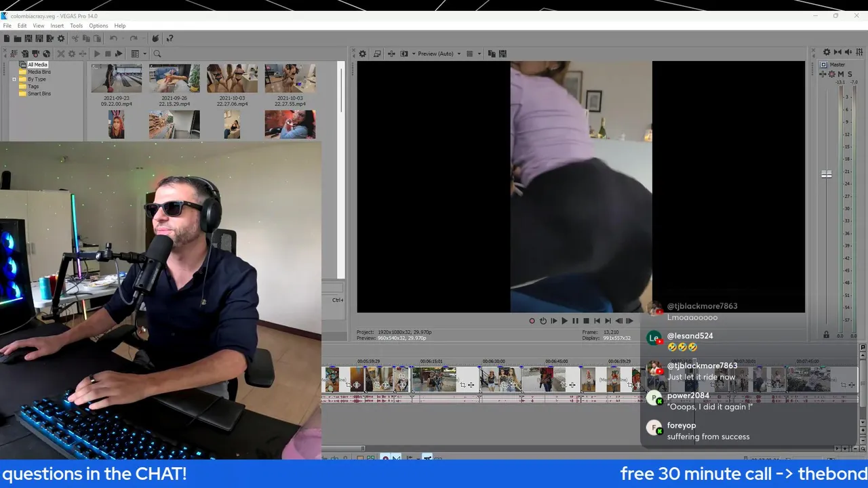Open the interactive tutorials icon
The image size is (868, 488).
point(155,39)
